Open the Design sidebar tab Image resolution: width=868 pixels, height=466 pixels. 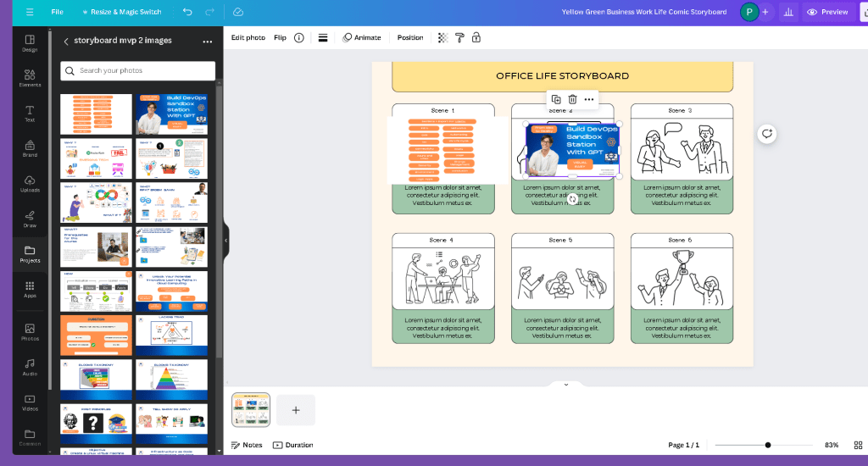30,43
